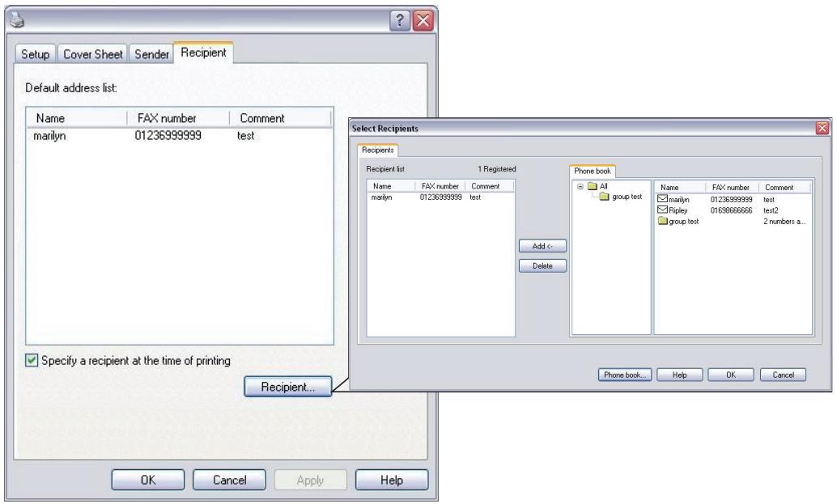Screen dimensions: 837x504
Task: Click Help in the properties dialog
Action: point(392,480)
